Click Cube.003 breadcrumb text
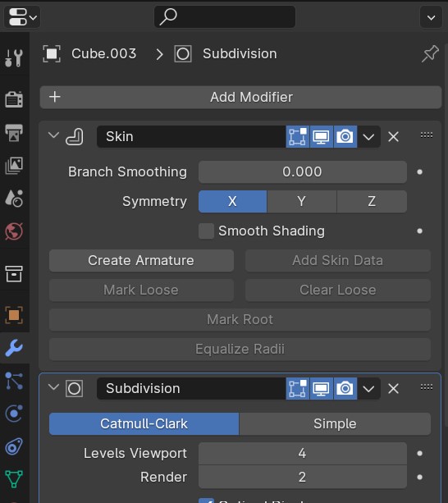This screenshot has height=503, width=448. coord(104,53)
